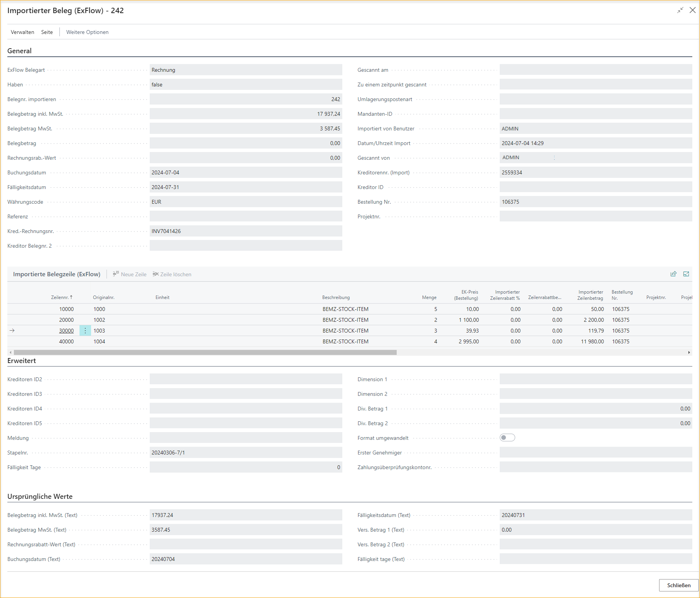Click the Zeile löschen delete-line icon

coord(156,274)
